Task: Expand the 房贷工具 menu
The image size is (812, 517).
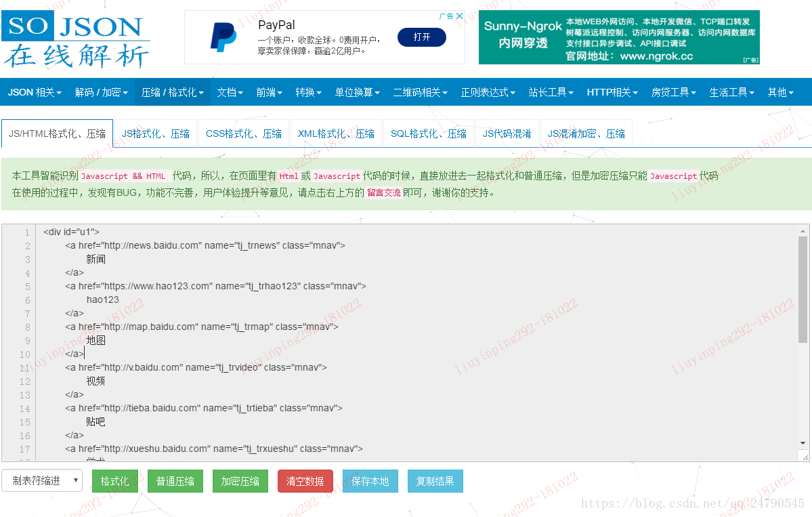Action: 674,92
